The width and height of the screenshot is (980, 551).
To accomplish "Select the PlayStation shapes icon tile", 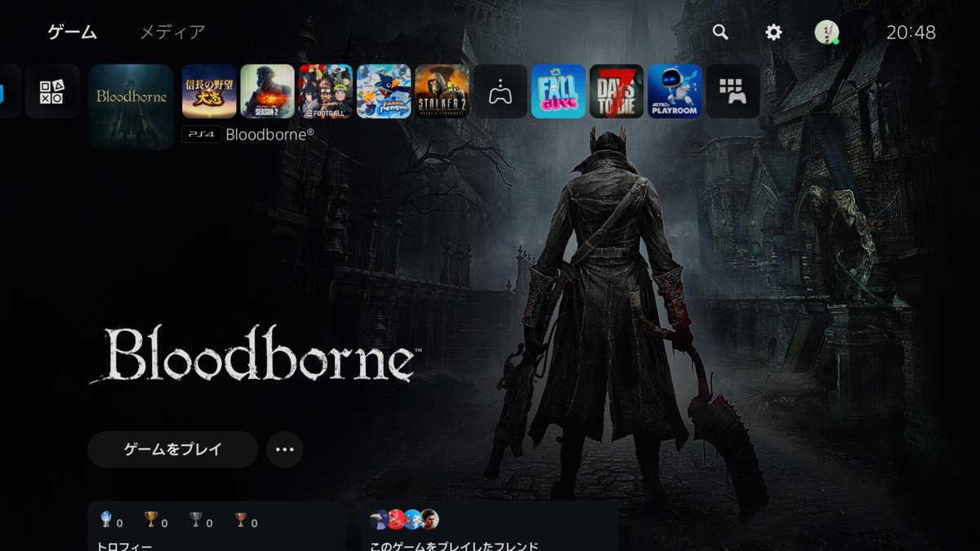I will [x=52, y=91].
